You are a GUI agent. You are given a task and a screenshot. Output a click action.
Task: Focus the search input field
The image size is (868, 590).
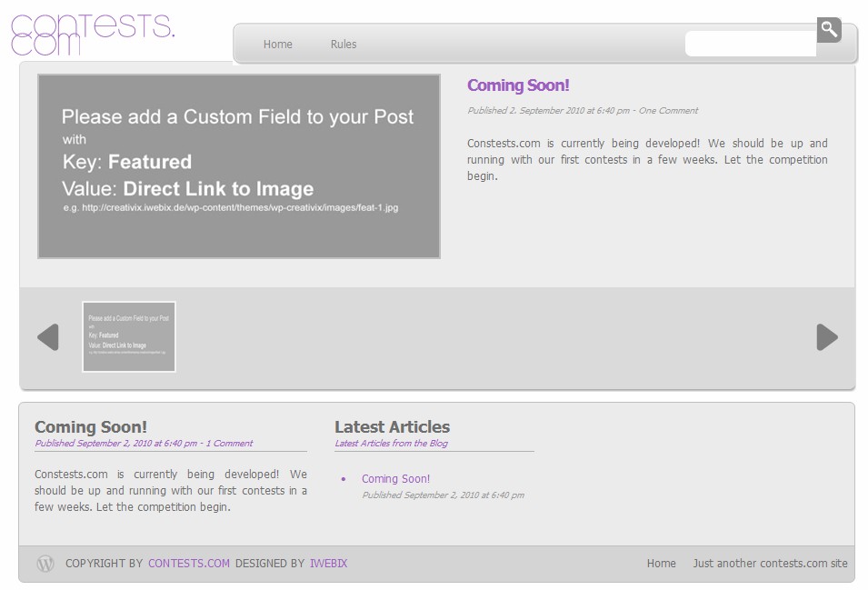751,44
